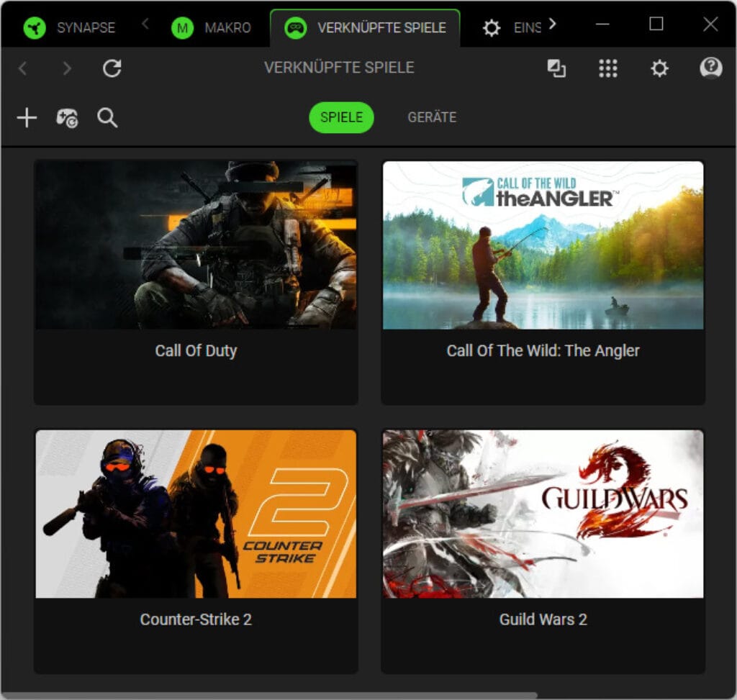Close the Synapse window
The height and width of the screenshot is (700, 737).
(710, 24)
